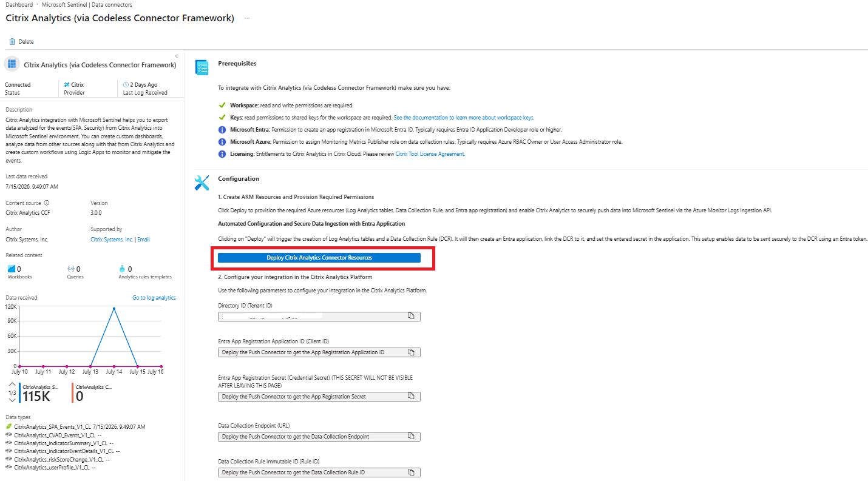
Task: Click the Microsoft Entra info icon
Action: (x=222, y=130)
